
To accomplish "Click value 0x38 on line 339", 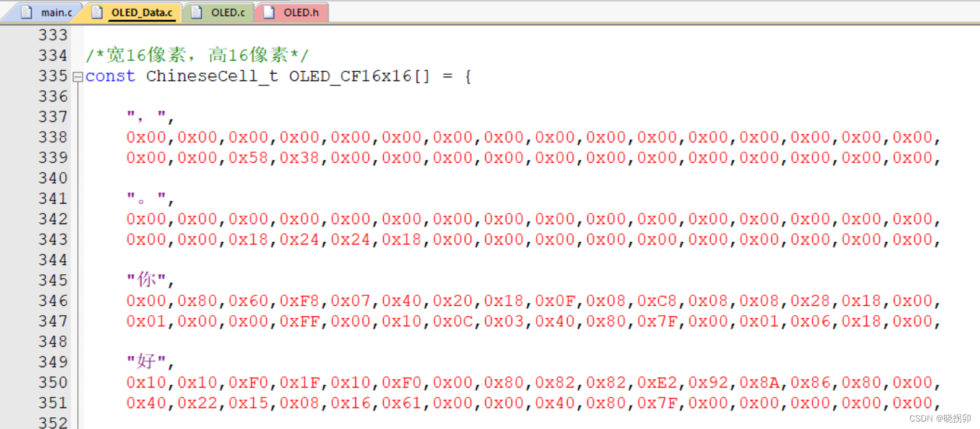I will (300, 157).
